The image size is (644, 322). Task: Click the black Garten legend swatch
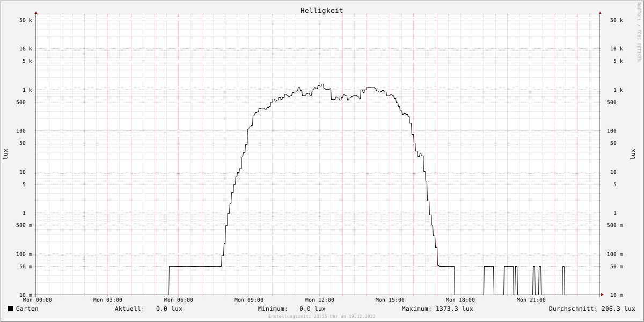point(10,309)
